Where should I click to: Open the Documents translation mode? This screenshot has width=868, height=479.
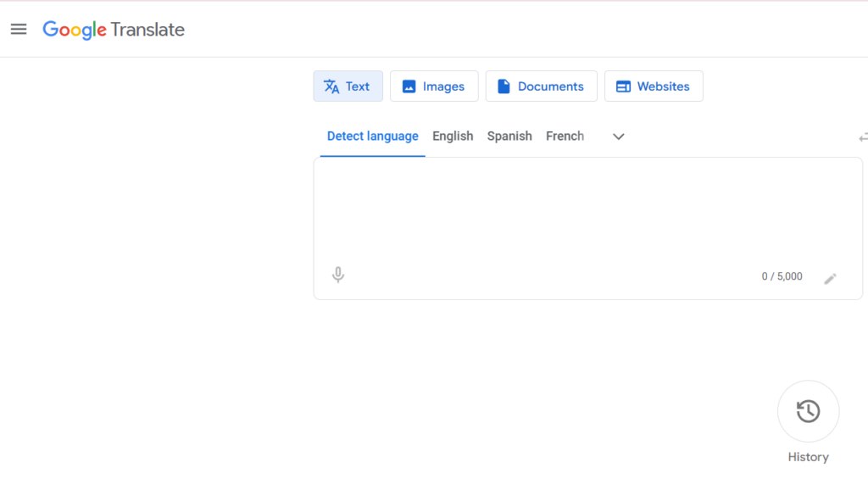541,86
